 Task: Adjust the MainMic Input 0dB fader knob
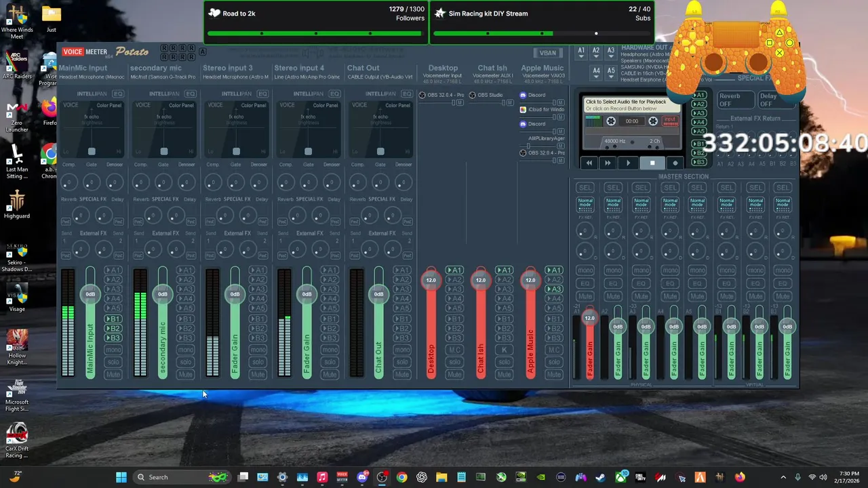90,293
